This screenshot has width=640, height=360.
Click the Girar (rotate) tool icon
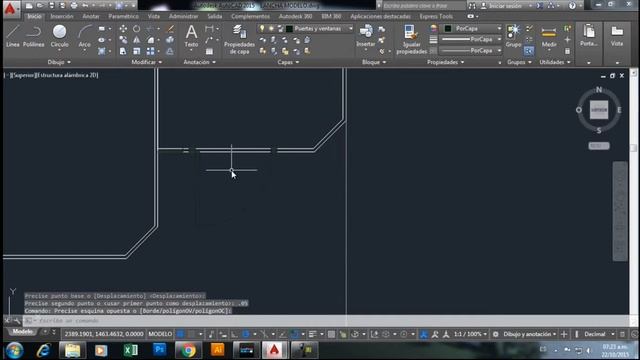pyautogui.click(x=136, y=29)
